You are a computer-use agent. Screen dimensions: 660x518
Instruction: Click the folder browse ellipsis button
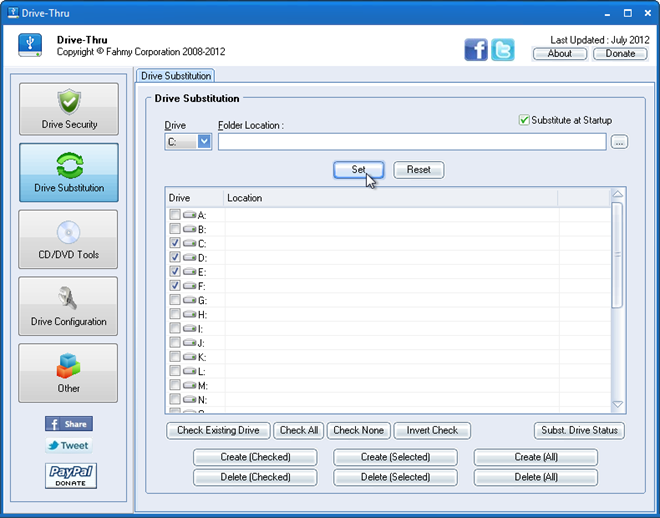tap(619, 142)
